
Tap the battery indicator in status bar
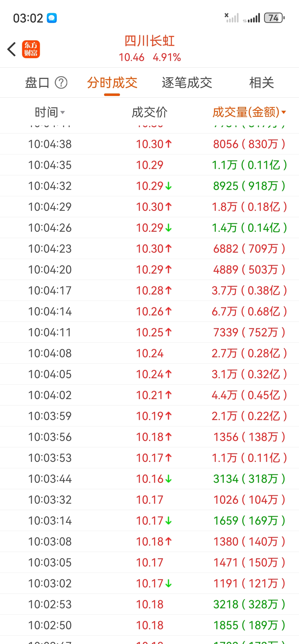(x=274, y=18)
